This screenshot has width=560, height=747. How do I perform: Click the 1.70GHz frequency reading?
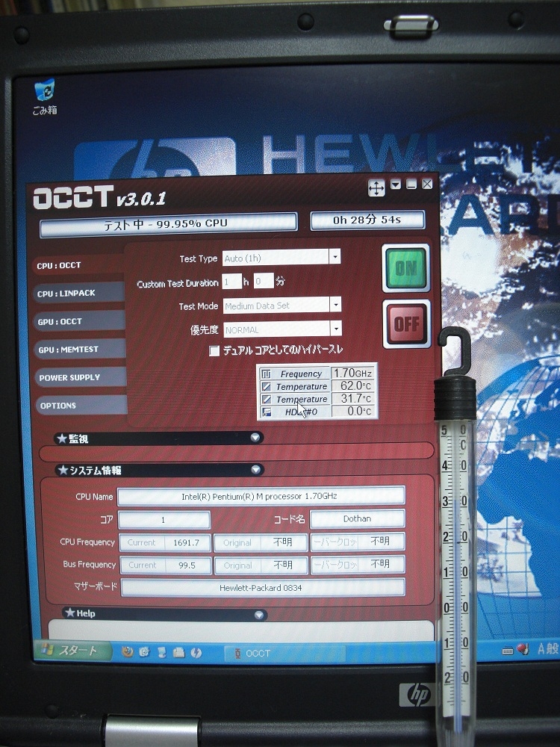click(x=353, y=373)
